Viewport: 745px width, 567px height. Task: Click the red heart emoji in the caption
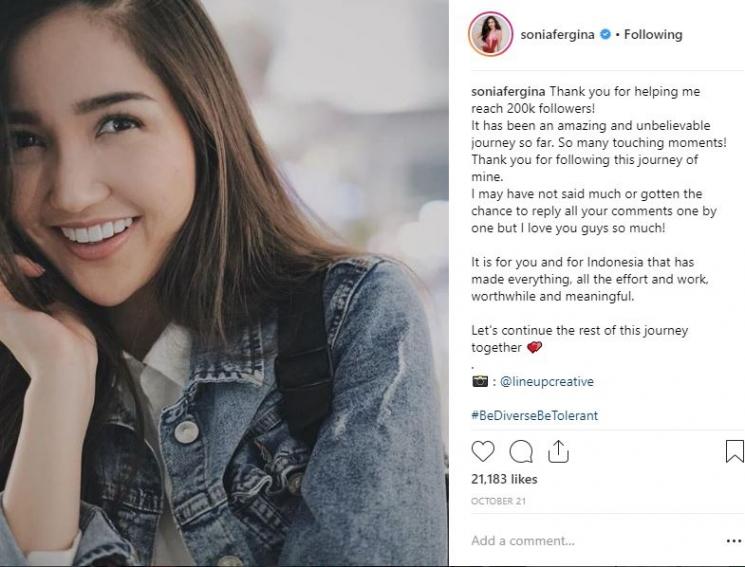534,348
